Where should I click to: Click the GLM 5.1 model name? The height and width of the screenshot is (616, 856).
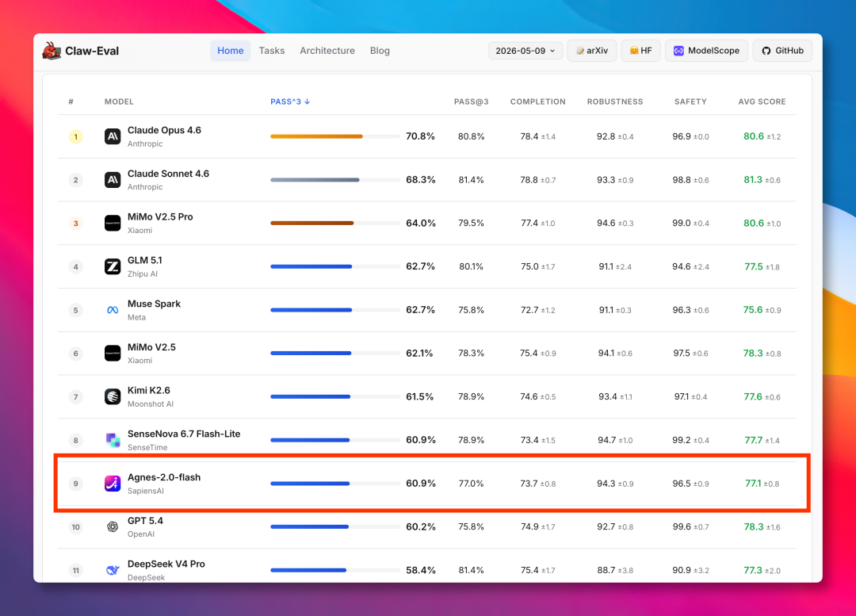click(145, 261)
